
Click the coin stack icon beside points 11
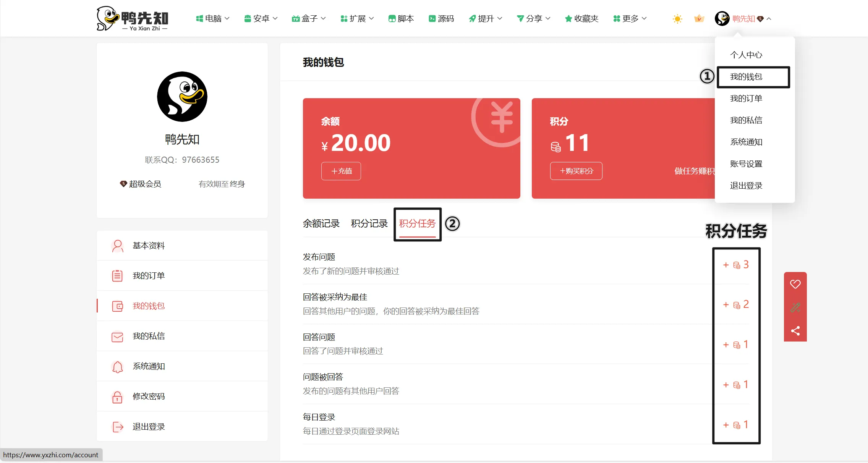click(556, 147)
